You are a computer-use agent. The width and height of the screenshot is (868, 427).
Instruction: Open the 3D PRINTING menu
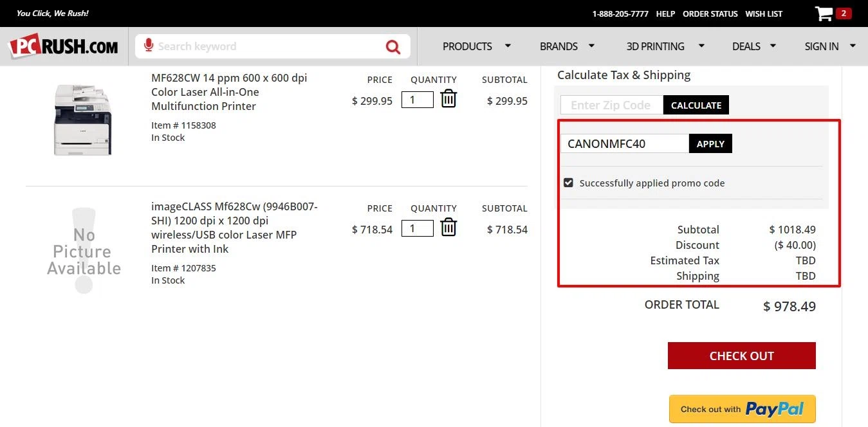click(655, 46)
